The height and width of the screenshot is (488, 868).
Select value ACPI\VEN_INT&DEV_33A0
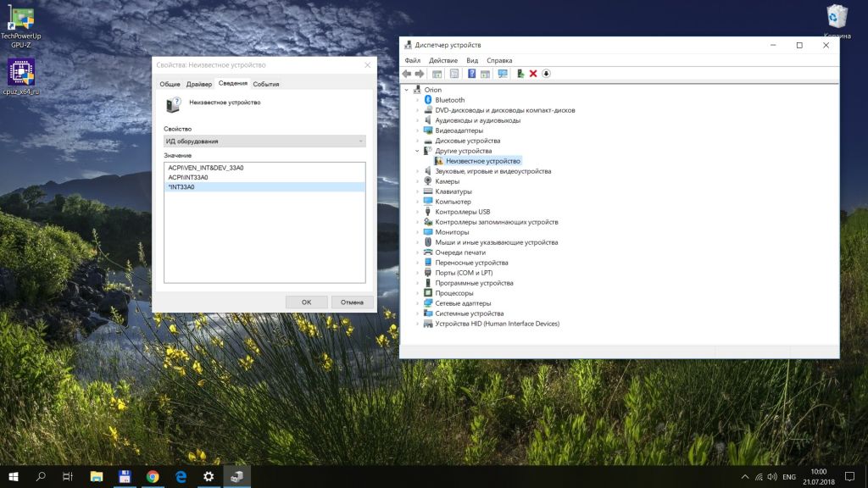(x=206, y=168)
